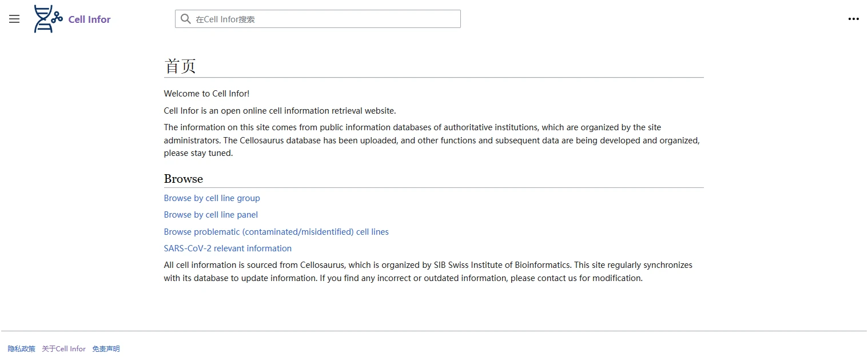This screenshot has height=357, width=868.
Task: Click the Browse section heading
Action: tap(183, 179)
